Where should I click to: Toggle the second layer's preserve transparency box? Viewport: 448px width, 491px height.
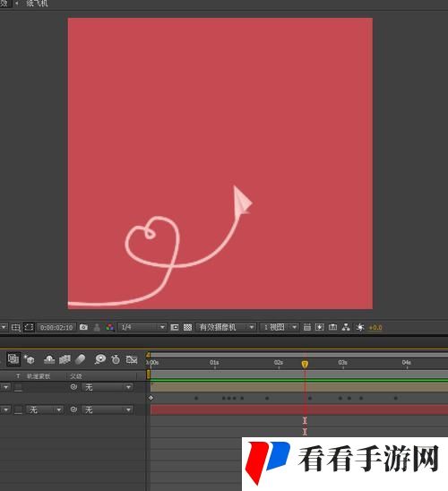click(19, 410)
